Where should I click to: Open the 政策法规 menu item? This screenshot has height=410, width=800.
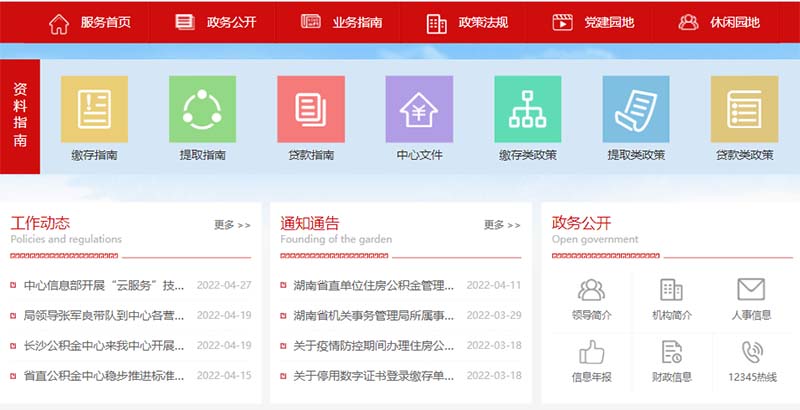483,22
